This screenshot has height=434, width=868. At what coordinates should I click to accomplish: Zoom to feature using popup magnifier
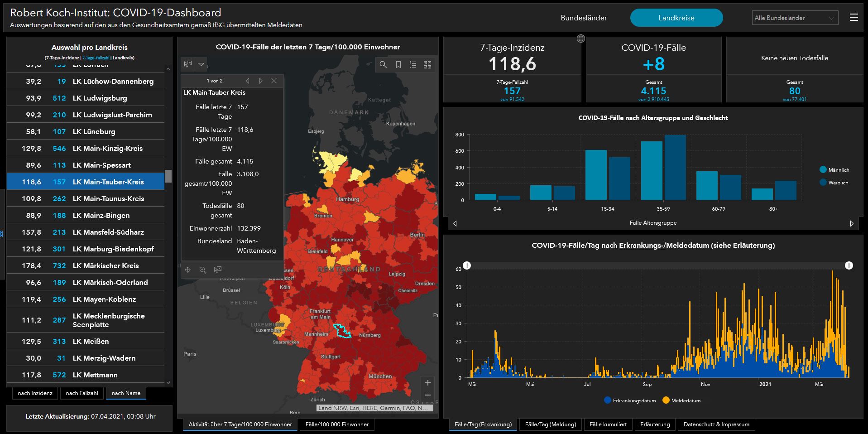tap(203, 270)
